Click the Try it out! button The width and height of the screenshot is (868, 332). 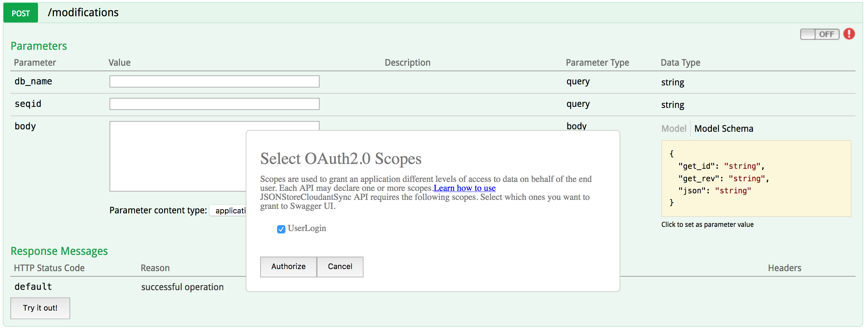tap(40, 308)
